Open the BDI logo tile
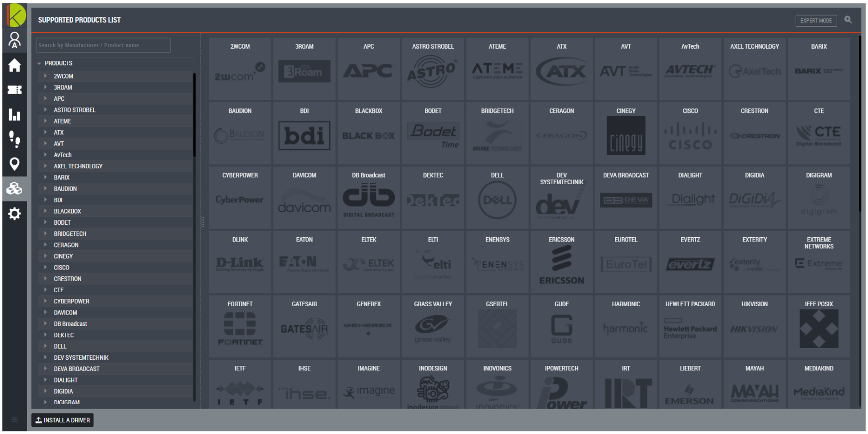The height and width of the screenshot is (434, 868). click(x=304, y=134)
